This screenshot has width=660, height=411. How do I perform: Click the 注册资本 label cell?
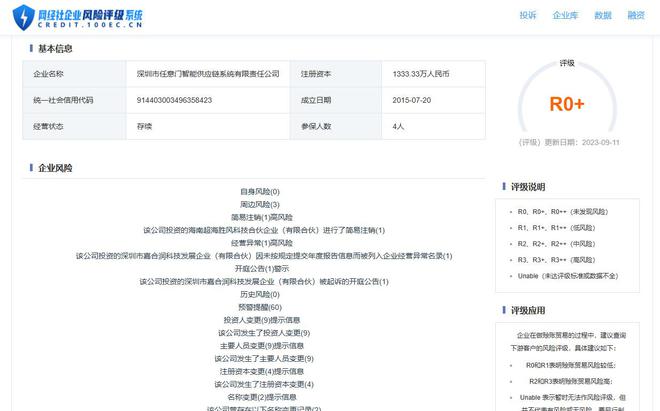(336, 74)
